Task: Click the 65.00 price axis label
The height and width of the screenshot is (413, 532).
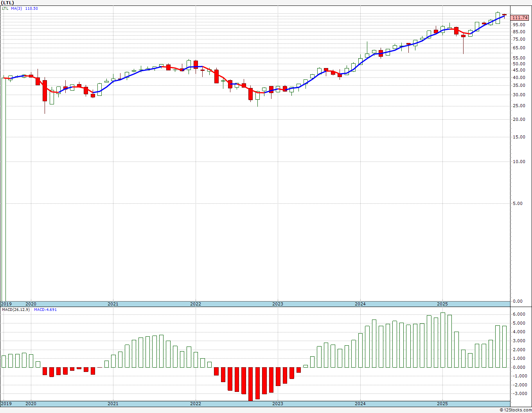Action: tap(518, 48)
